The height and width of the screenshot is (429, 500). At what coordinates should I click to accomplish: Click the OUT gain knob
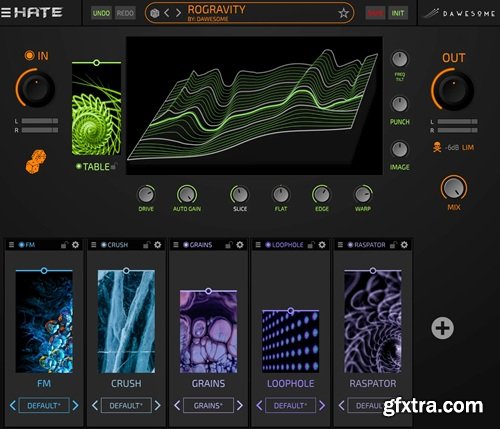click(x=454, y=89)
